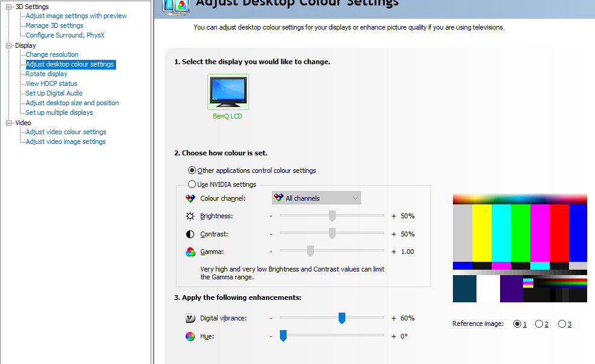Viewport: 595px width, 364px height.
Task: Open Adjust video colour settings
Action: point(66,132)
